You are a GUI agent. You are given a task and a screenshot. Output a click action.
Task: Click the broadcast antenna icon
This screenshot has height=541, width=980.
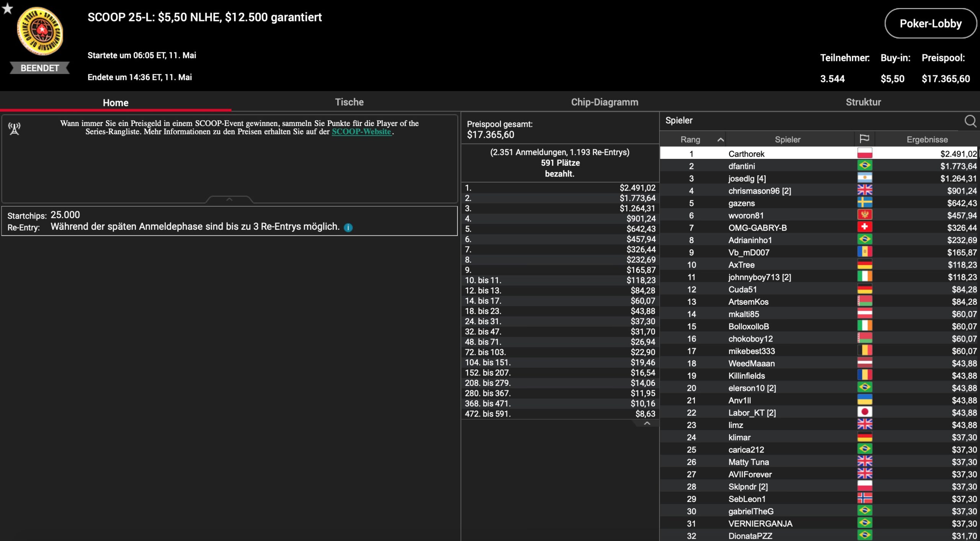pyautogui.click(x=15, y=129)
